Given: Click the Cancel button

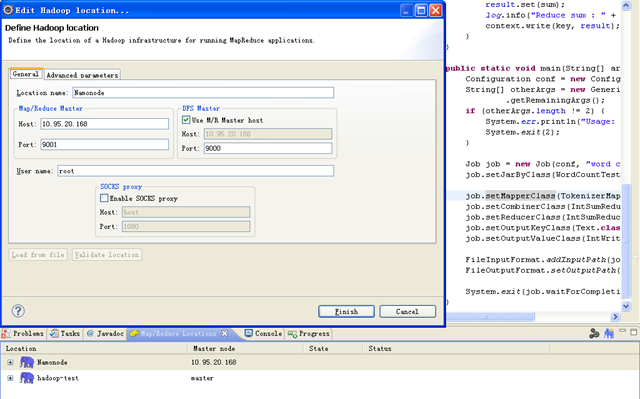Looking at the screenshot, I should coord(407,311).
